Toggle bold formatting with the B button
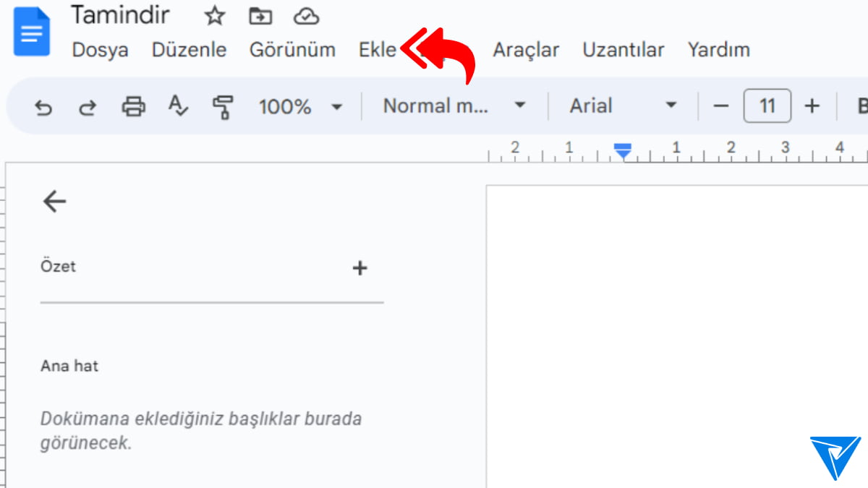The height and width of the screenshot is (488, 868). [x=861, y=106]
